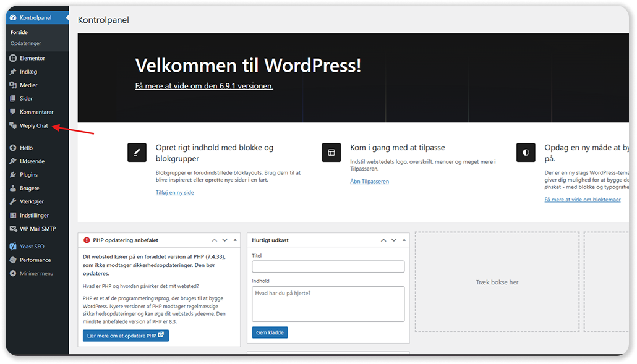This screenshot has width=637, height=364.
Task: Focus the Titel input field
Action: 328,266
